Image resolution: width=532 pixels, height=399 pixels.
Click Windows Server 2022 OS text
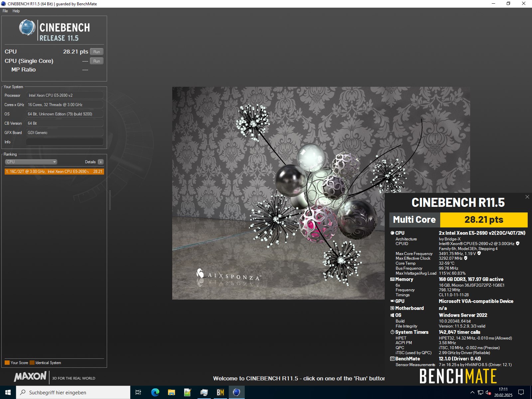(463, 315)
